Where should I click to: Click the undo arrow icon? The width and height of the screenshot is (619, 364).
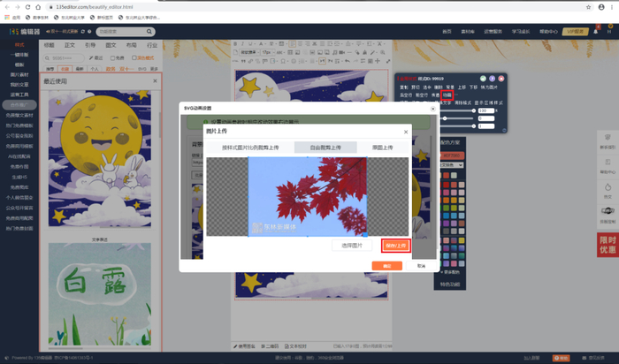(347, 61)
